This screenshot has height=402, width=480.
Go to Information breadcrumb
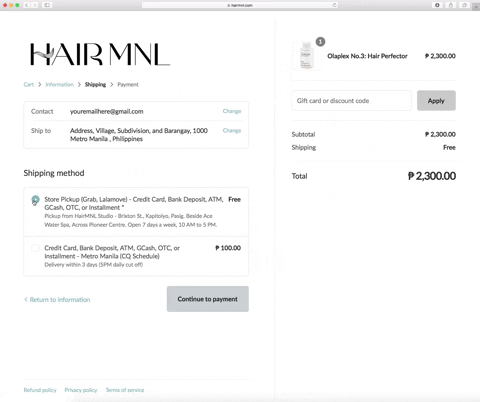click(59, 84)
